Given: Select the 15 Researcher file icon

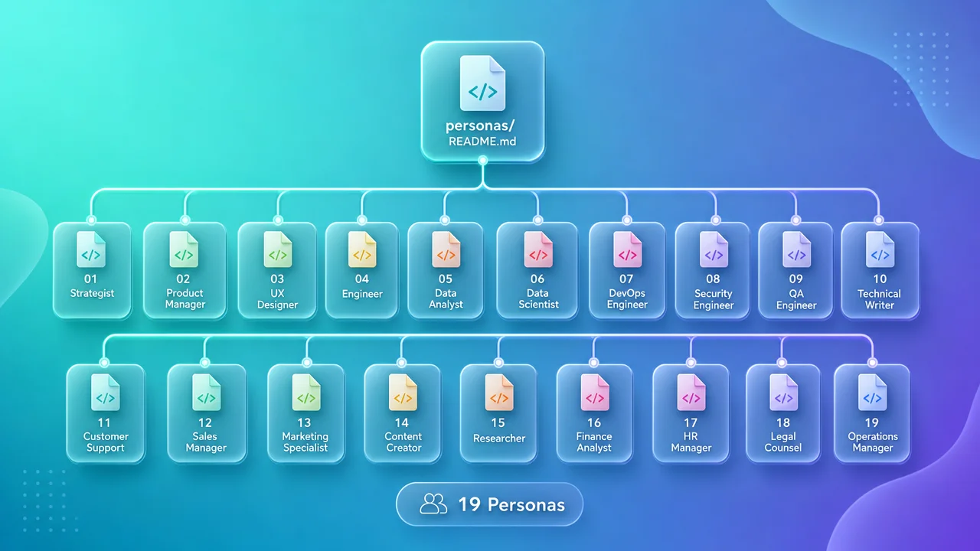Looking at the screenshot, I should pyautogui.click(x=499, y=393).
